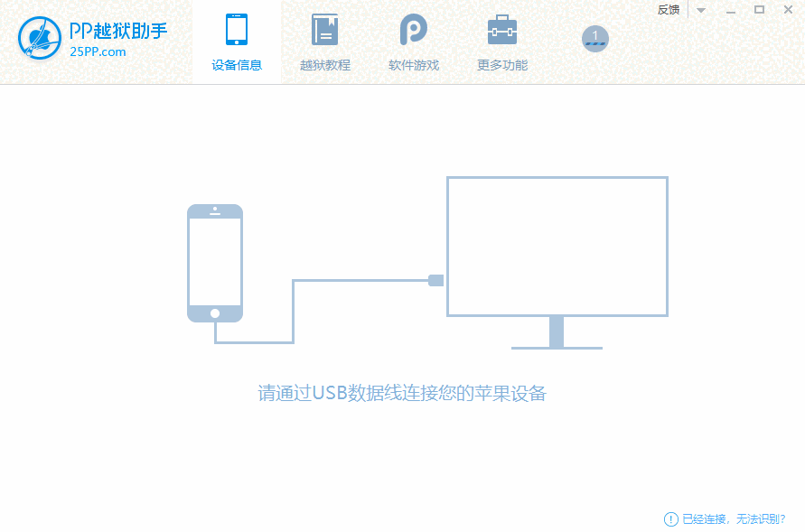This screenshot has height=532, width=805.
Task: Click the circular "1" step badge
Action: tap(594, 38)
